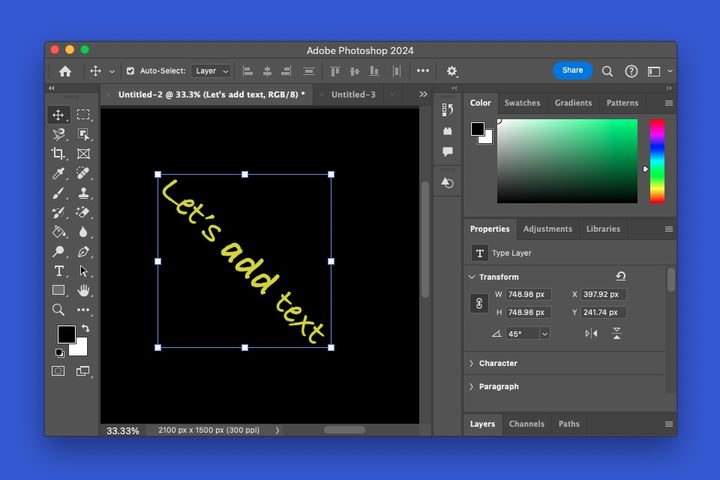Select the Crop tool

point(58,153)
